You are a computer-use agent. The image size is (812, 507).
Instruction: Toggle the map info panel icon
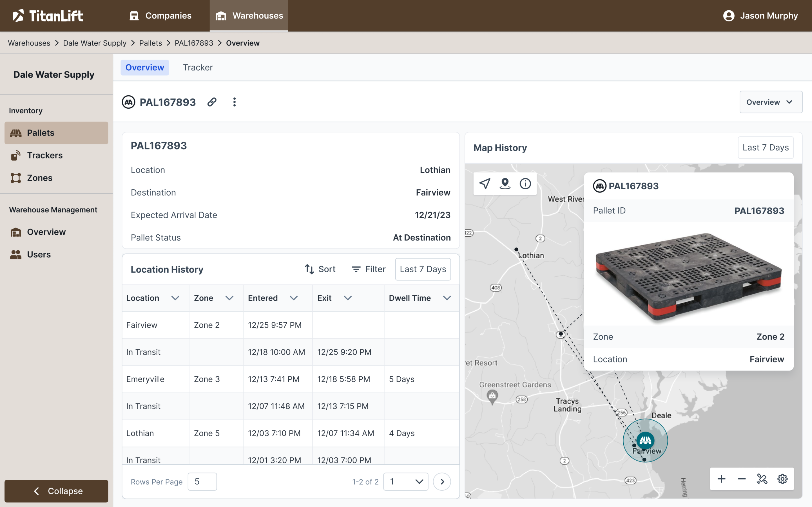coord(525,183)
